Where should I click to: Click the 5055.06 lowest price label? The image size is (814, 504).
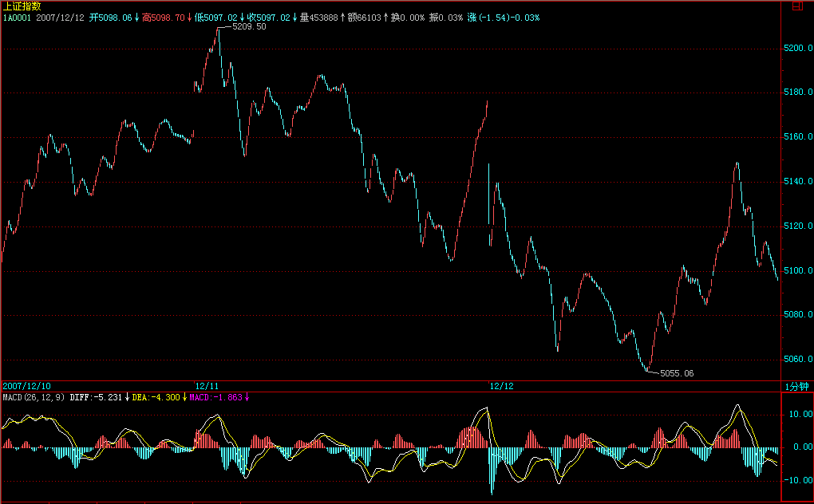(x=677, y=373)
